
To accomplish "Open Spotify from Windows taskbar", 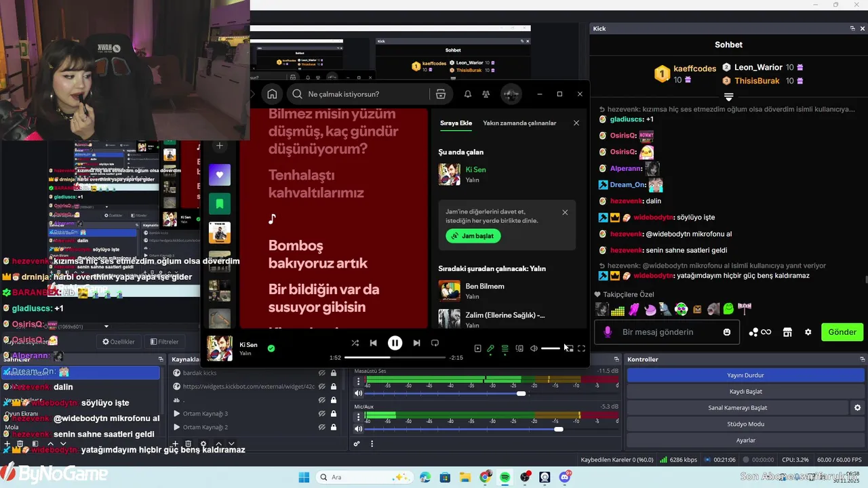I will point(505,477).
